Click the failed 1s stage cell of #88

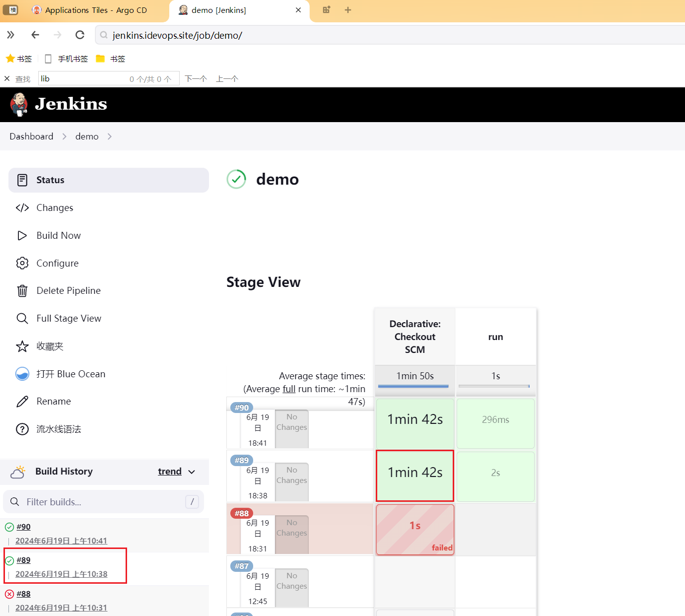pyautogui.click(x=415, y=530)
